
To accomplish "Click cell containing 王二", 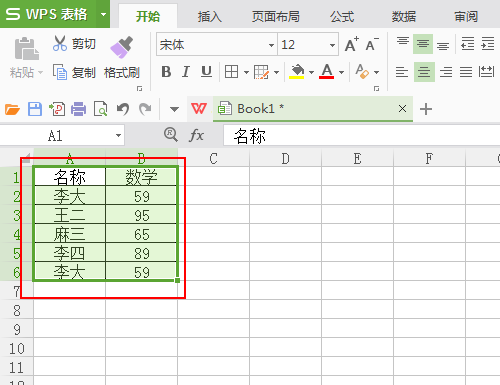I will 70,215.
